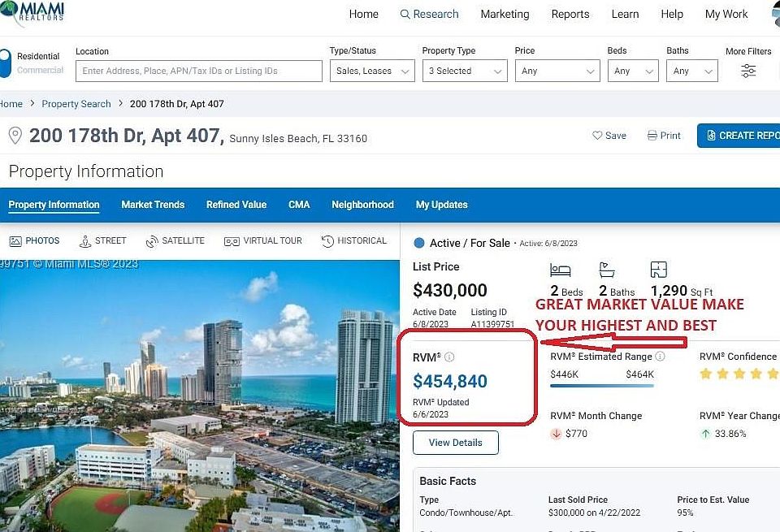Expand the Beds dropdown
Viewport: 780px width, 532px height.
pyautogui.click(x=633, y=71)
